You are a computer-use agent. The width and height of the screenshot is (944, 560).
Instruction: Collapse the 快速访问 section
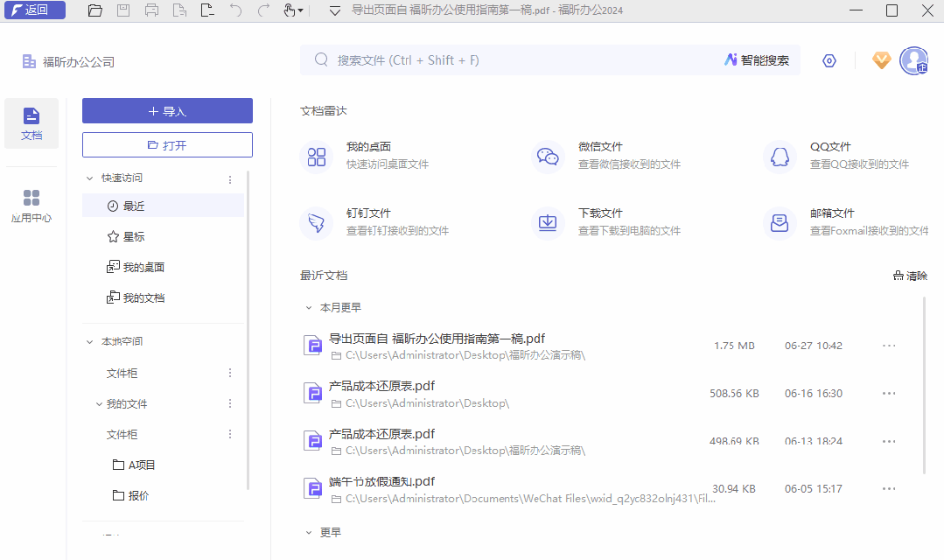[x=88, y=178]
